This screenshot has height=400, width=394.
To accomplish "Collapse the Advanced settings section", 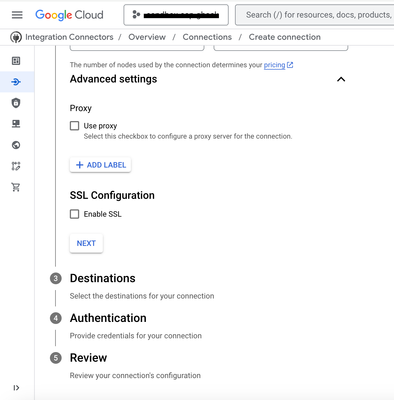I will pos(341,79).
